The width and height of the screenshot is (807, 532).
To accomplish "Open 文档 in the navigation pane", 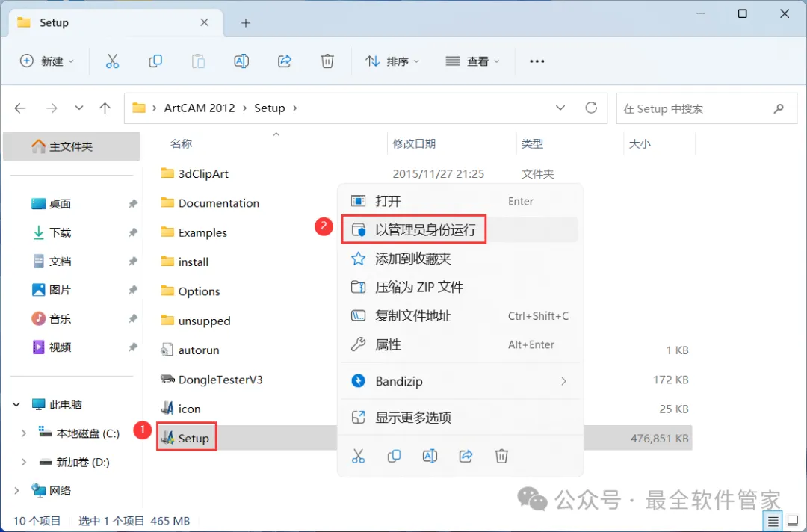I will (x=60, y=262).
